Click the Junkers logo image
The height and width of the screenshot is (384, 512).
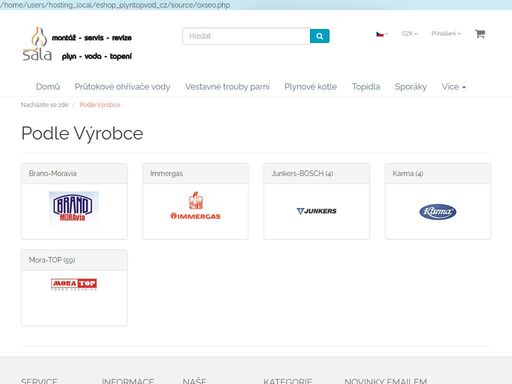[x=316, y=211]
